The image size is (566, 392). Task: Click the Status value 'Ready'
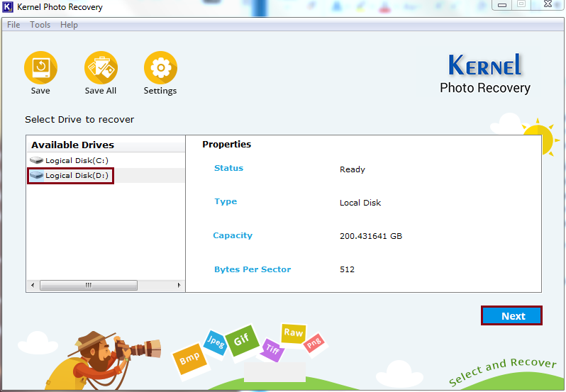[353, 169]
